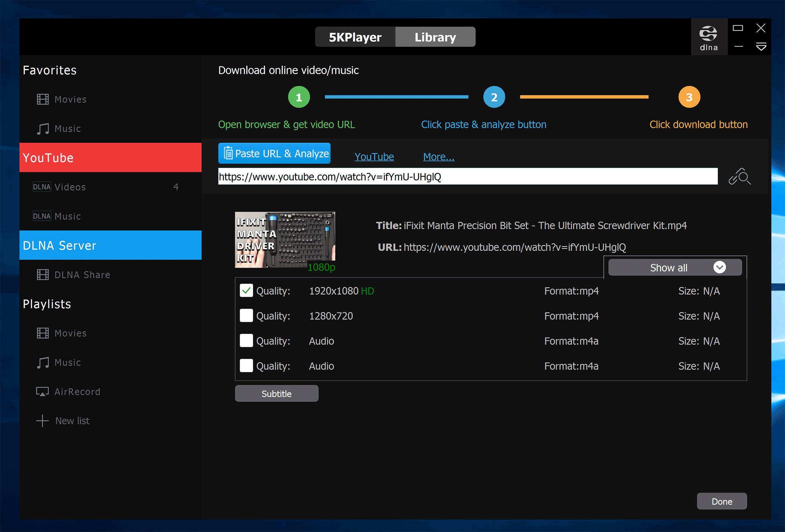Image resolution: width=785 pixels, height=532 pixels.
Task: Check the last Audio m4a quality checkbox
Action: coord(246,366)
